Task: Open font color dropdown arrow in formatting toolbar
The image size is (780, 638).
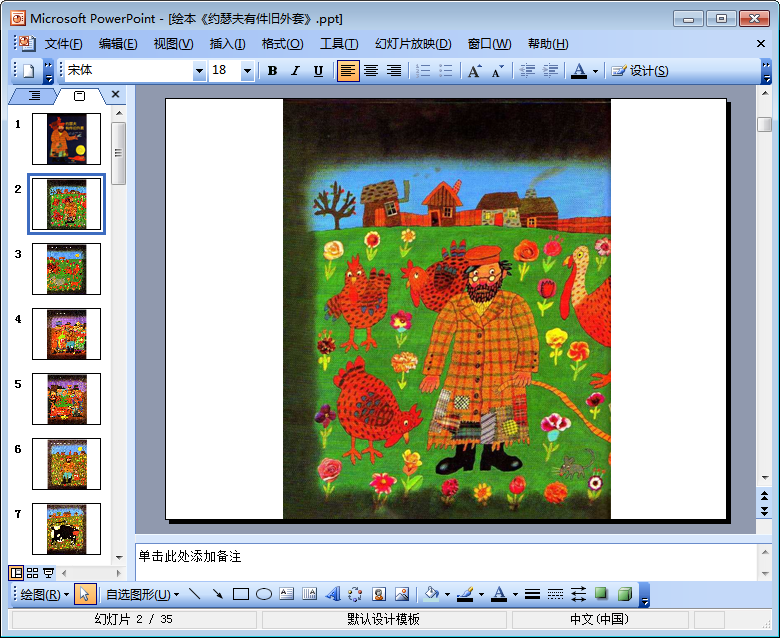Action: coord(595,71)
